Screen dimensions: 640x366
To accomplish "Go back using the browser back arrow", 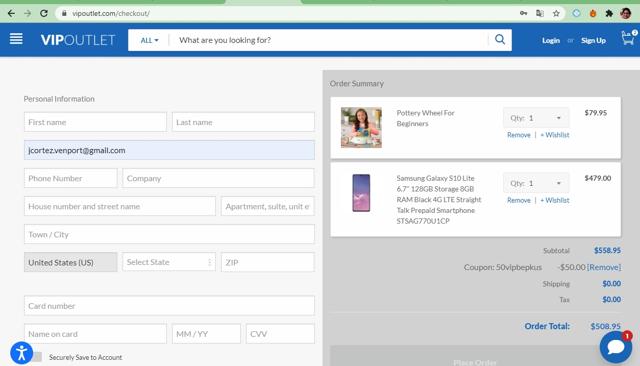I will pos(11,13).
